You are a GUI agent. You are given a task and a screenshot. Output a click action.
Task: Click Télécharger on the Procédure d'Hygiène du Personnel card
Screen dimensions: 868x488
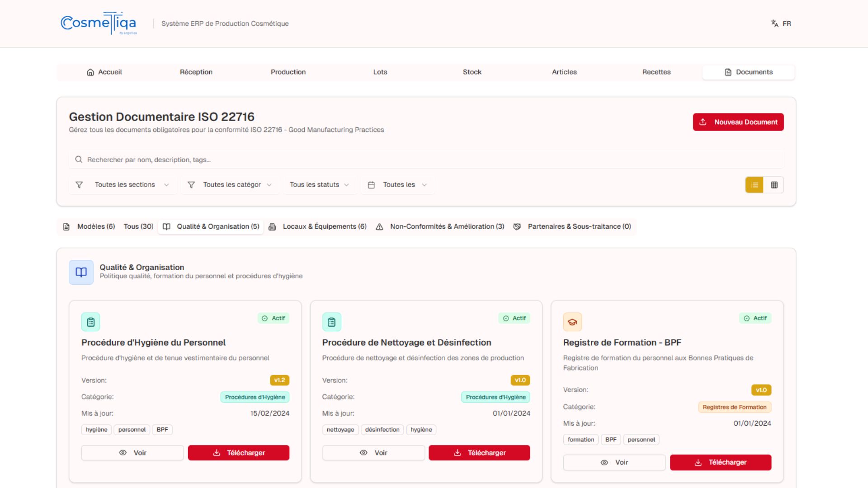click(x=238, y=453)
